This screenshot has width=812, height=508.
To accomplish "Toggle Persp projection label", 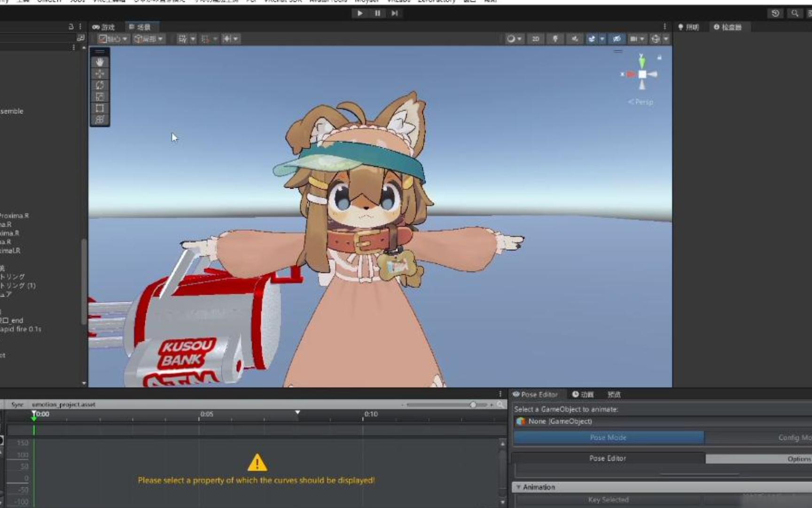I will click(x=640, y=102).
